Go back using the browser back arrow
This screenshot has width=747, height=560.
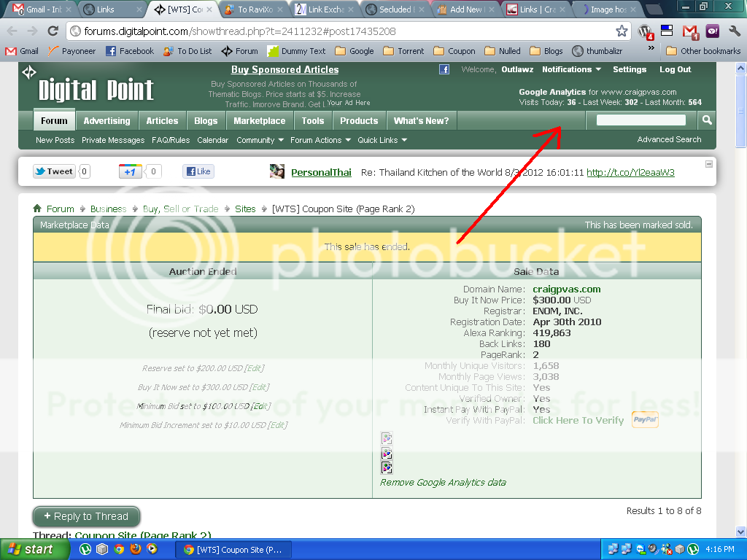click(x=12, y=31)
